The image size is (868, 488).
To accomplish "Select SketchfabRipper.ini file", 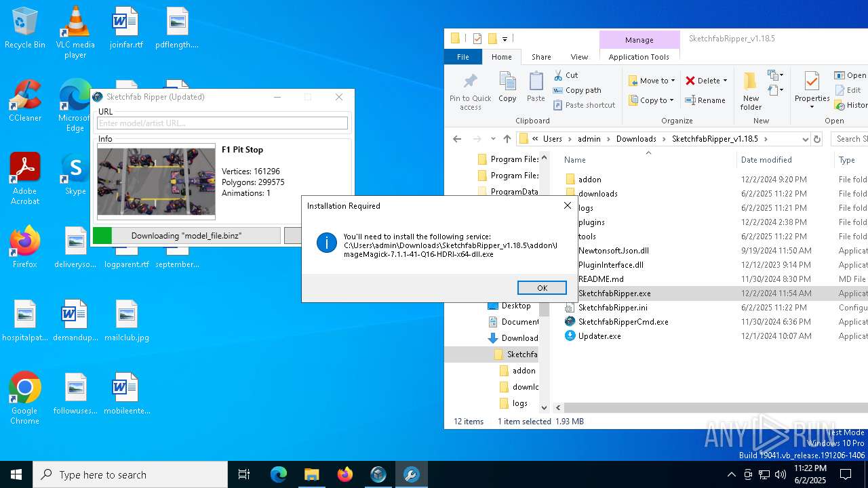I will click(x=612, y=308).
